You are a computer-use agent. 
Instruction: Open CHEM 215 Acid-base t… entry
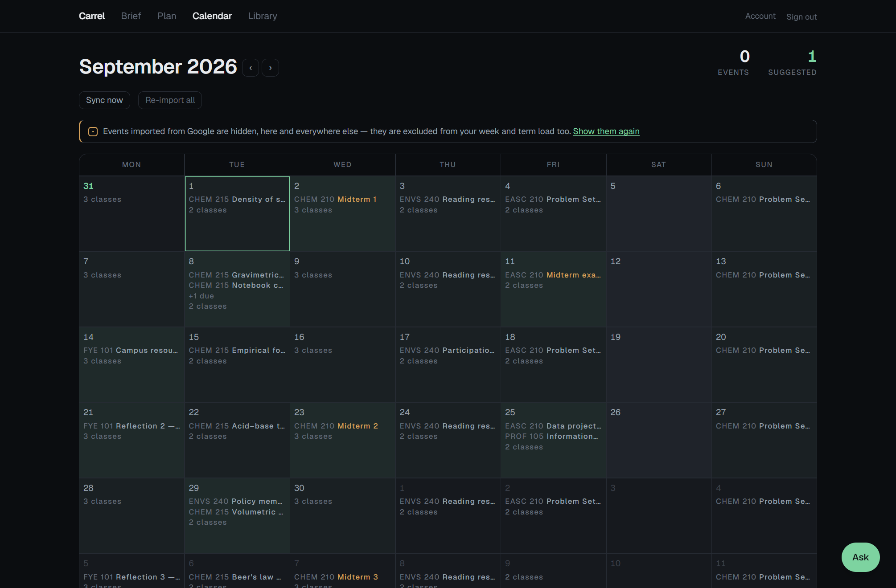coord(237,426)
